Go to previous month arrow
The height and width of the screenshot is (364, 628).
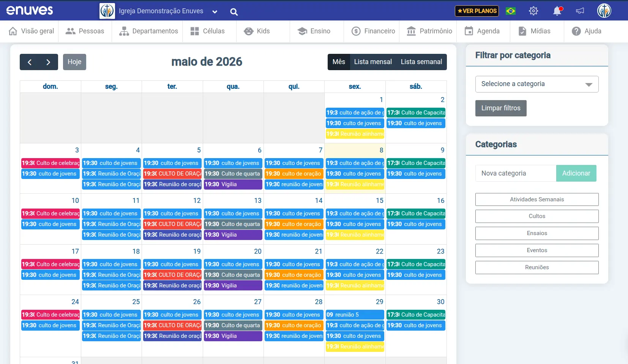tap(29, 62)
